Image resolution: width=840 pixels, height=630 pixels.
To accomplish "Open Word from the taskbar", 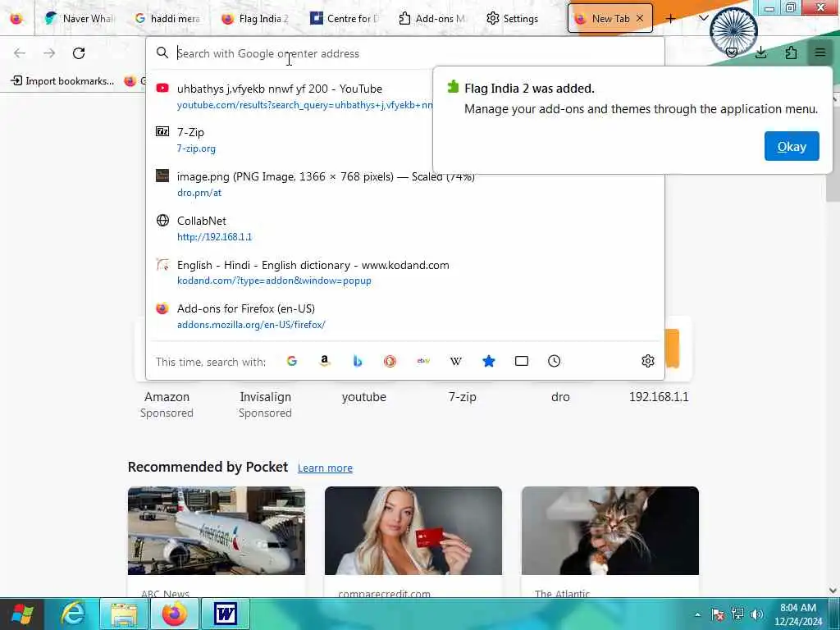I will (225, 614).
